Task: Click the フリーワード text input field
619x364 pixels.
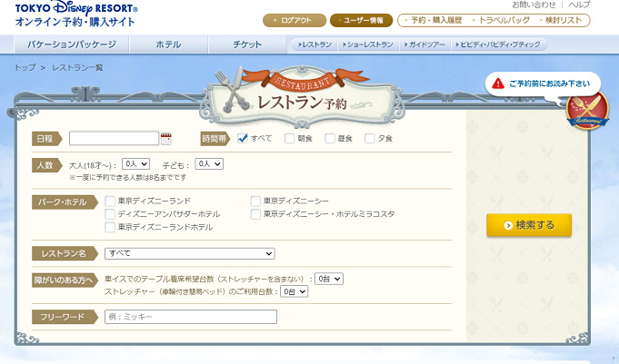Action: coord(191,317)
